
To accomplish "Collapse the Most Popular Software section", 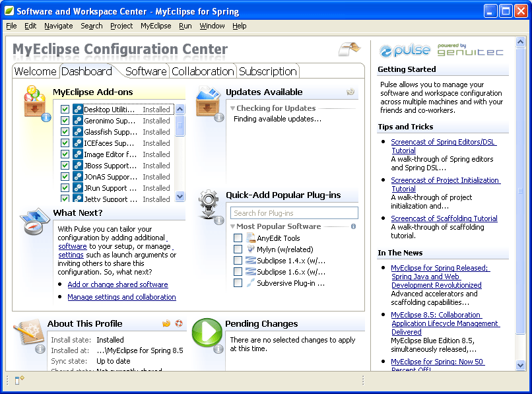I will (233, 226).
